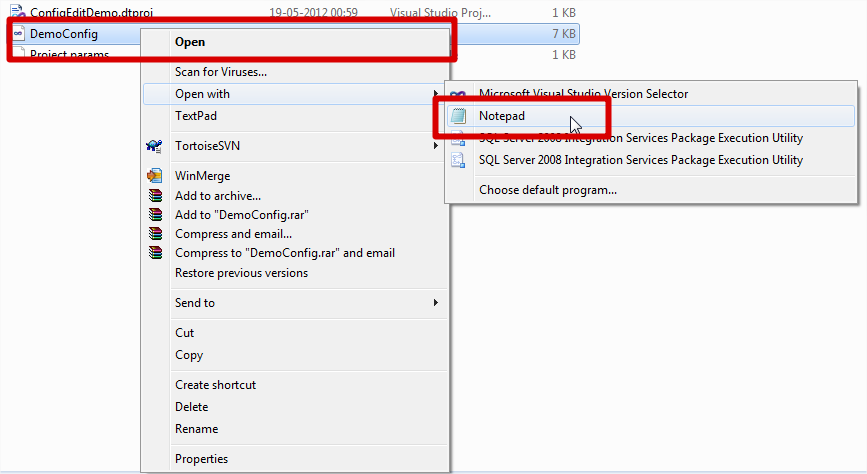The height and width of the screenshot is (474, 867).
Task: Click the WinRAR icon beside Add to archive
Action: point(154,195)
